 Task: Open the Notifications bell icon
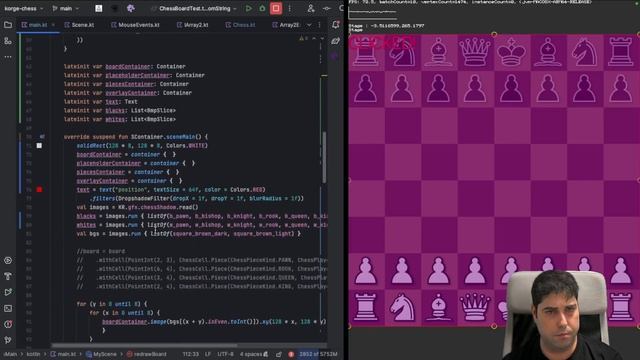point(336,25)
